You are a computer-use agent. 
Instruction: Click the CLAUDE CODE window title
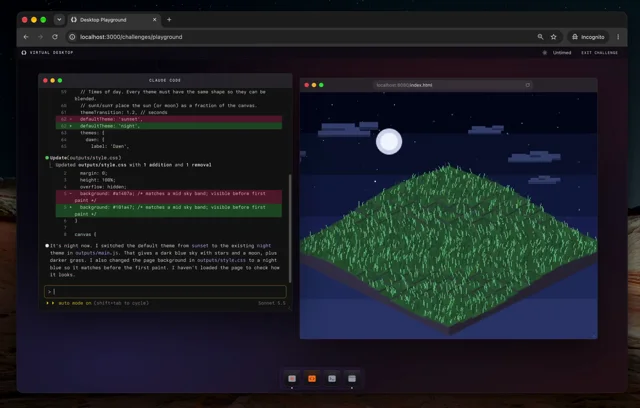click(165, 80)
